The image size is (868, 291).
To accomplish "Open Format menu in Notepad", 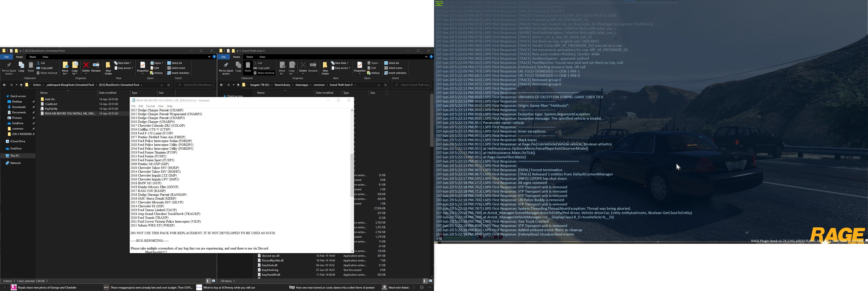I will (x=150, y=106).
